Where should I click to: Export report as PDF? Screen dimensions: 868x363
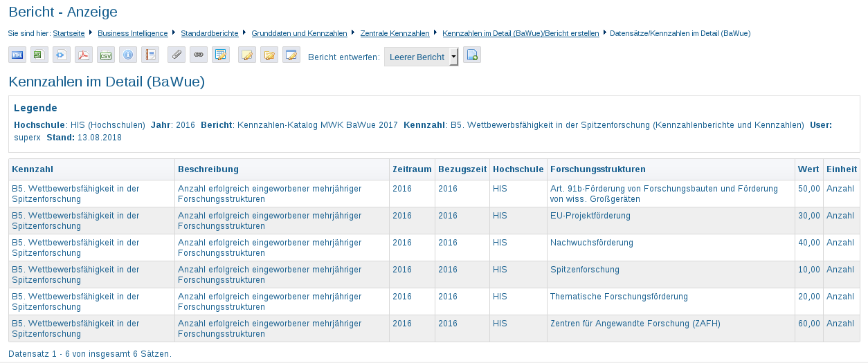(84, 55)
